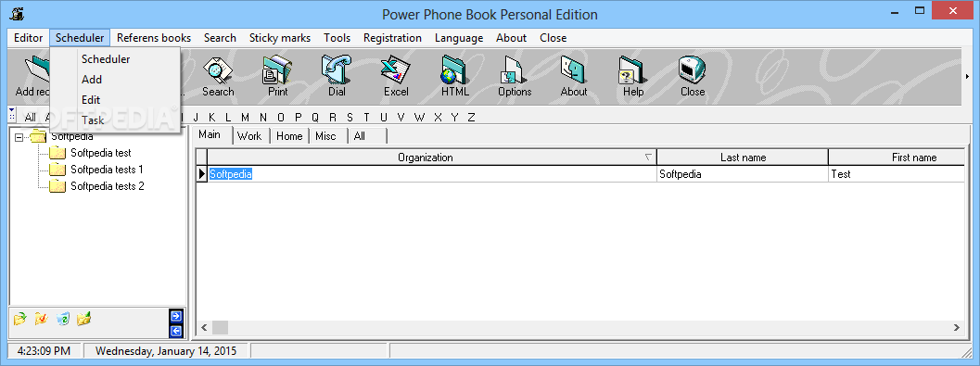Choose Task in Scheduler dropdown
The image size is (980, 366).
coord(93,120)
